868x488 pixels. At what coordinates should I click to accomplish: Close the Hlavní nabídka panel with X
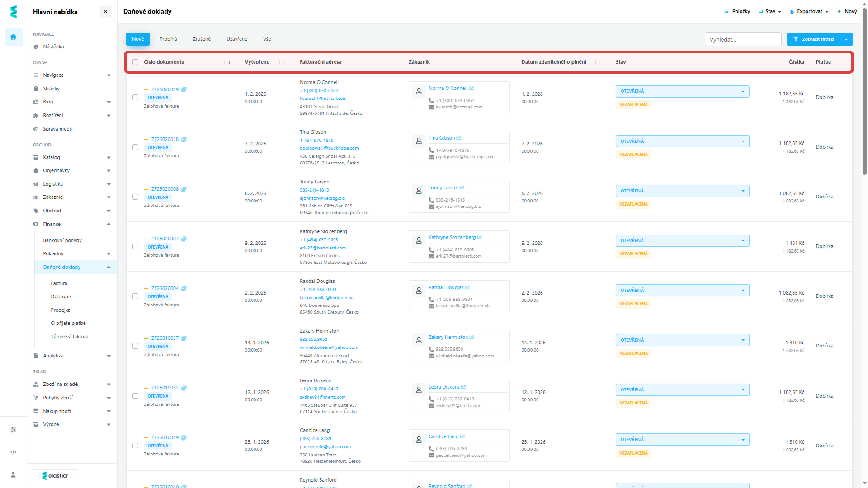(105, 12)
